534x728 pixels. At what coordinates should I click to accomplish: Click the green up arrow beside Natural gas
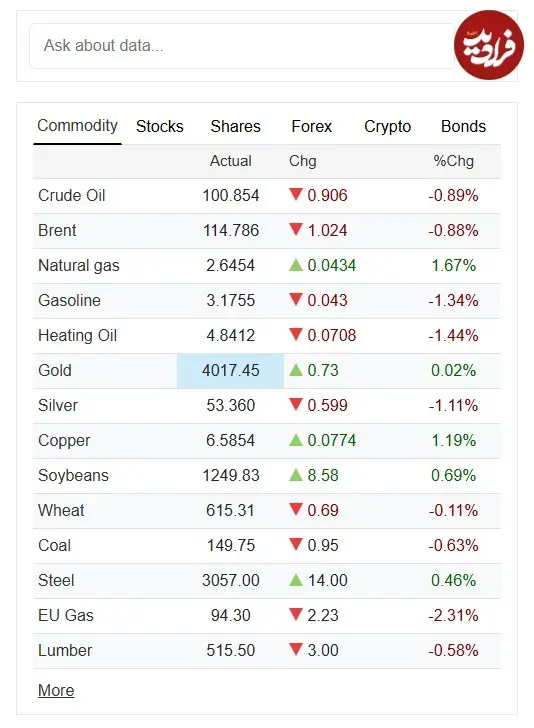295,265
